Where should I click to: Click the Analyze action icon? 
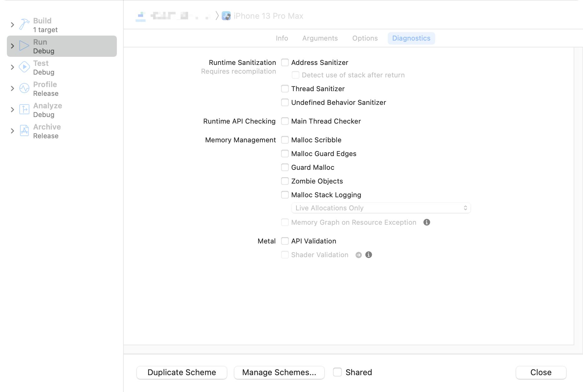click(24, 110)
